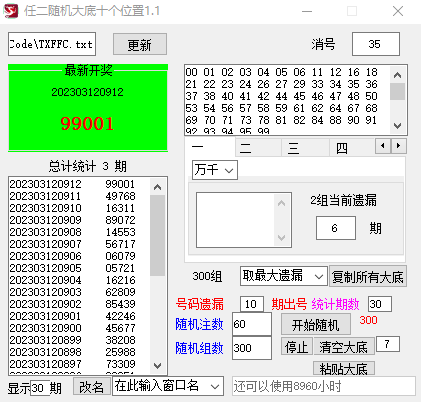This screenshot has height=402, width=421.
Task: Select history row 202303120910
Action: (79, 208)
